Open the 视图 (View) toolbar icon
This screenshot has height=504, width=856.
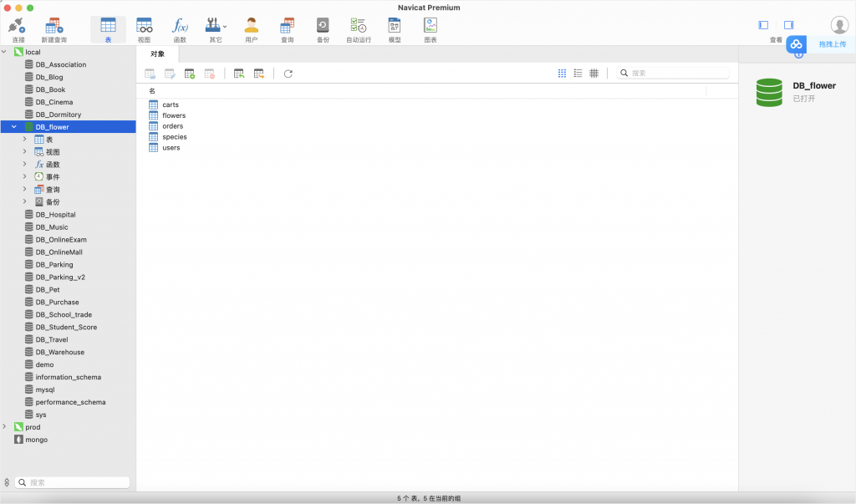pyautogui.click(x=144, y=29)
